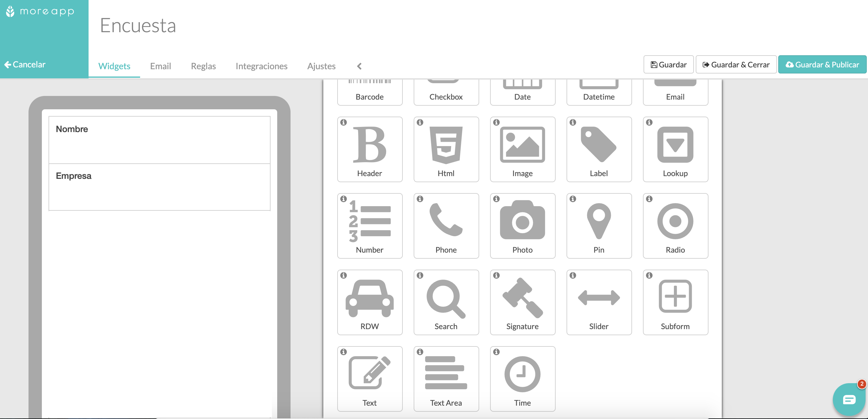This screenshot has height=419, width=868.
Task: Add the Checkbox widget
Action: click(446, 93)
